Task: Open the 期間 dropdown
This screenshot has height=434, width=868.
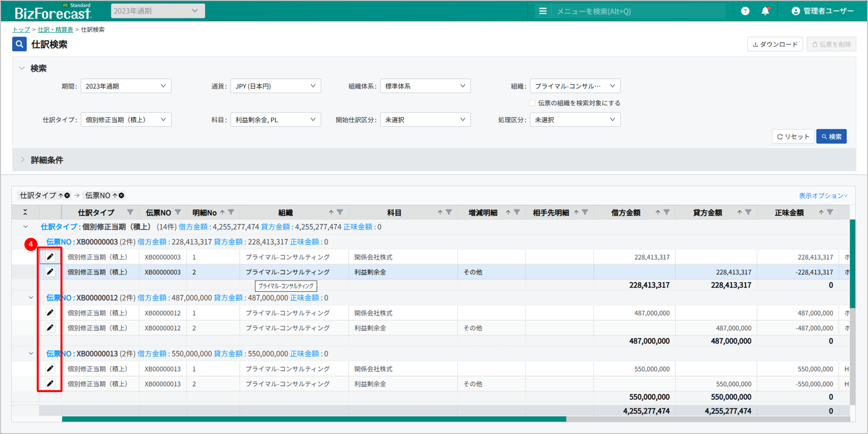Action: pyautogui.click(x=126, y=86)
